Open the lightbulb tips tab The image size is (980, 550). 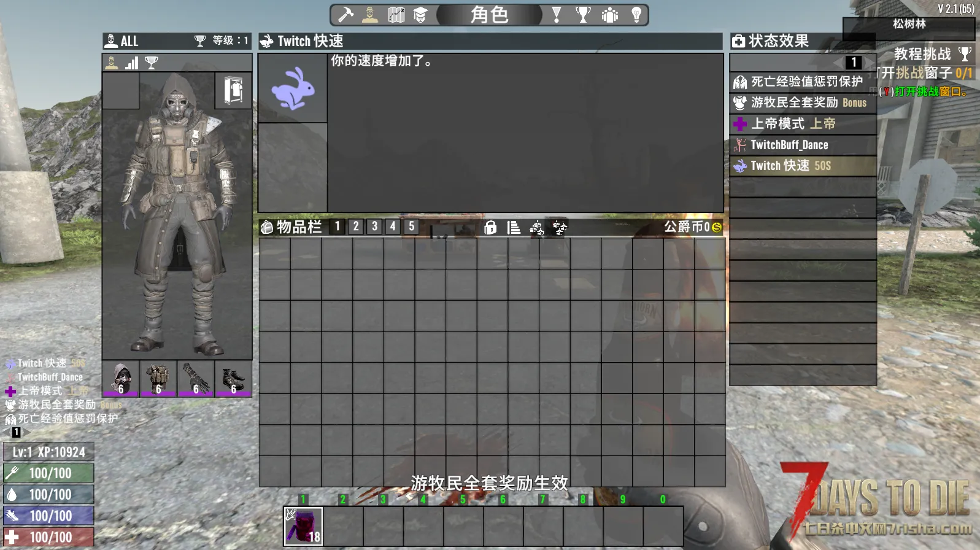tap(636, 14)
